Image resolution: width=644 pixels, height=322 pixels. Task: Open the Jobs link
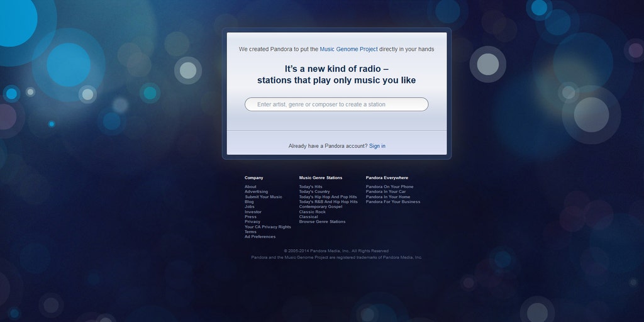pyautogui.click(x=250, y=207)
